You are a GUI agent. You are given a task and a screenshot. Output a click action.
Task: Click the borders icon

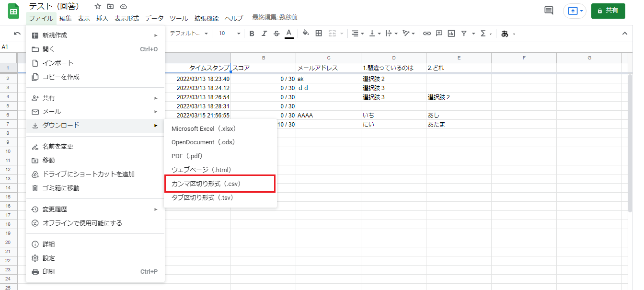click(x=319, y=34)
